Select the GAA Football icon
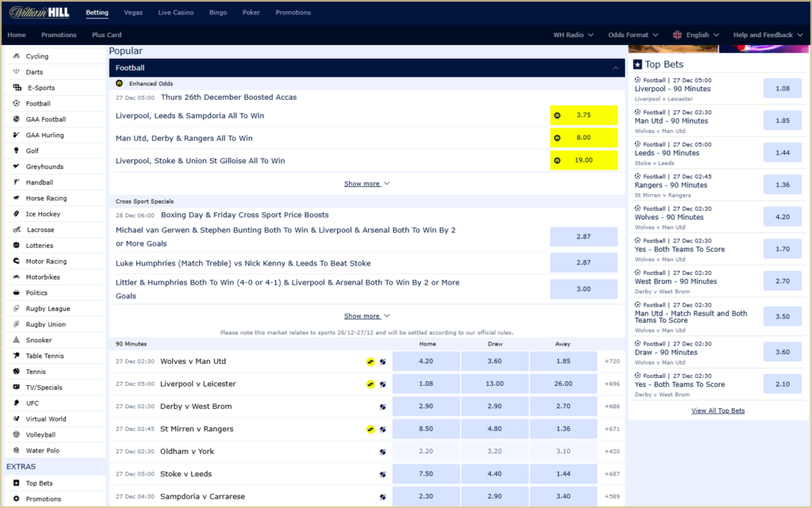This screenshot has height=508, width=812. tap(16, 119)
